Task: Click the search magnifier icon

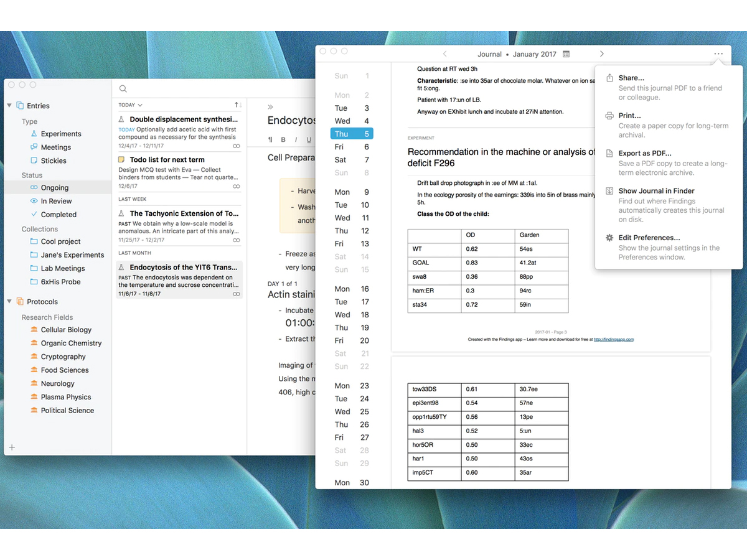Action: (123, 89)
